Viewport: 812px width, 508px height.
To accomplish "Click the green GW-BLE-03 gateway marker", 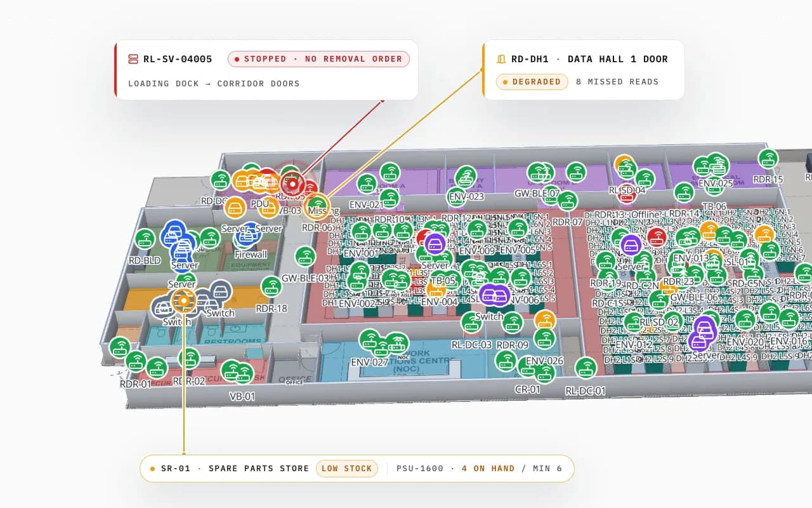I will pyautogui.click(x=305, y=257).
